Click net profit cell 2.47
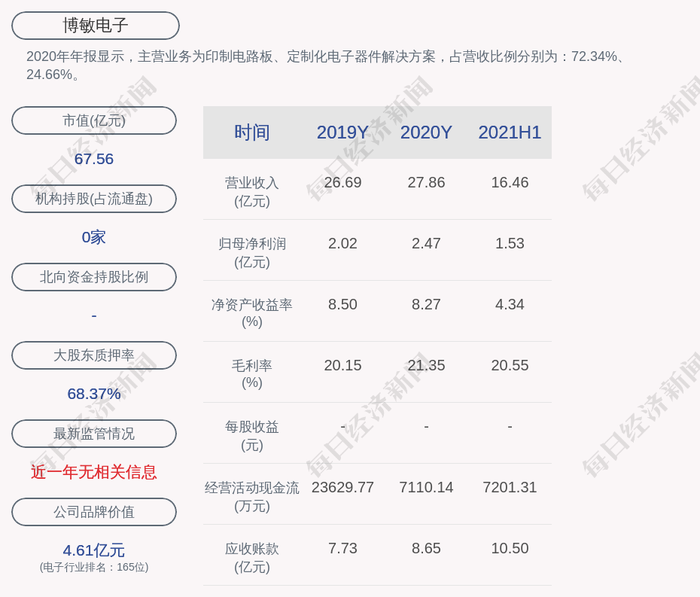 (426, 243)
